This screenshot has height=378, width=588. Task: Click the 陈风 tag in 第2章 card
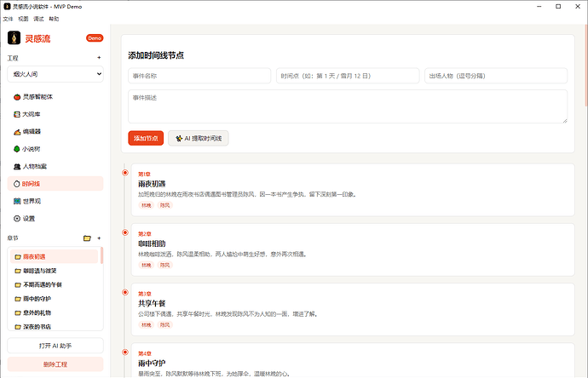click(165, 266)
